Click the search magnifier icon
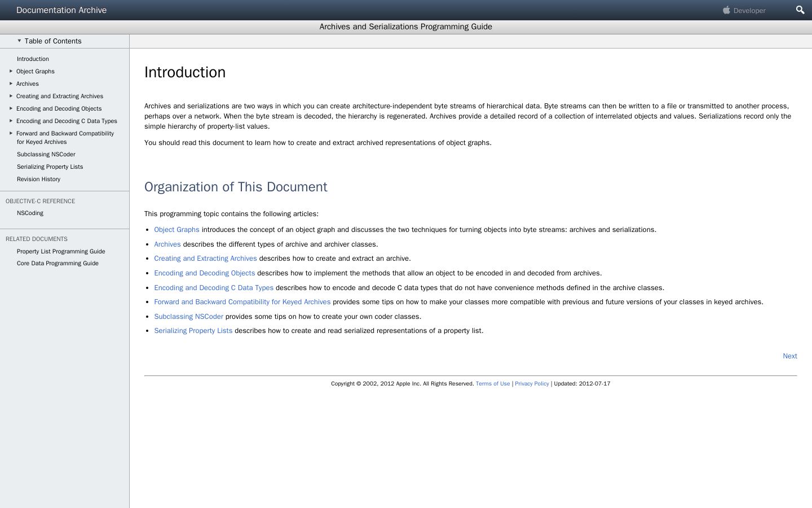The image size is (812, 508). (800, 10)
